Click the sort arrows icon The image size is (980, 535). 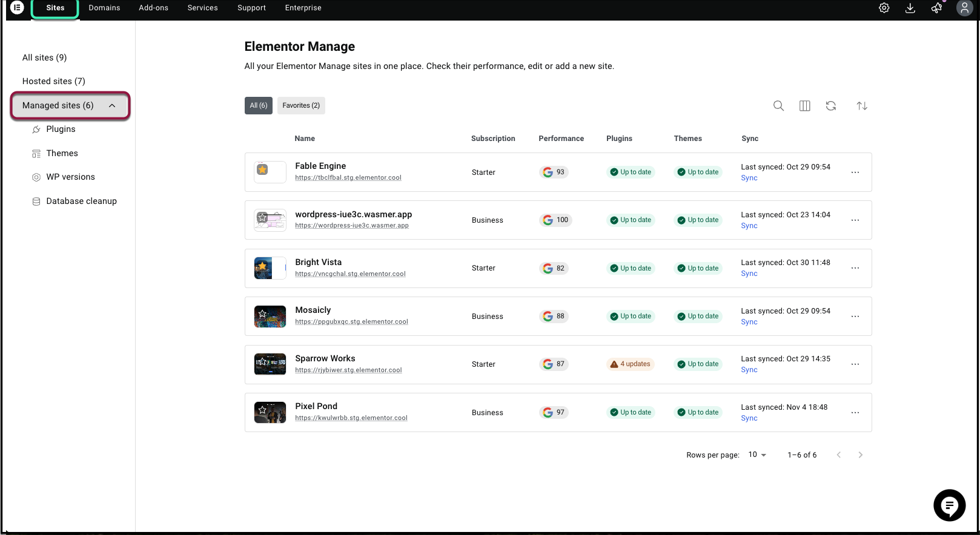tap(861, 106)
